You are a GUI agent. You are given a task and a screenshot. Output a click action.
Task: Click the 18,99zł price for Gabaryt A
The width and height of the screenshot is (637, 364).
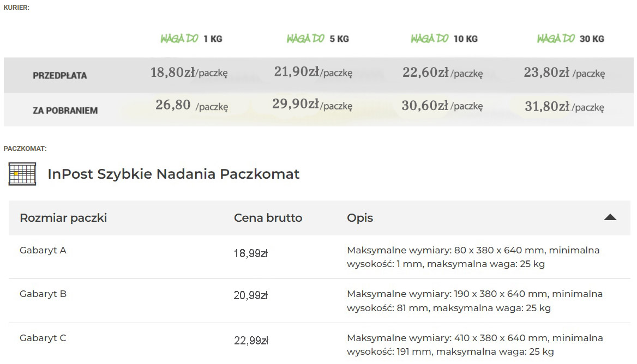pyautogui.click(x=251, y=253)
